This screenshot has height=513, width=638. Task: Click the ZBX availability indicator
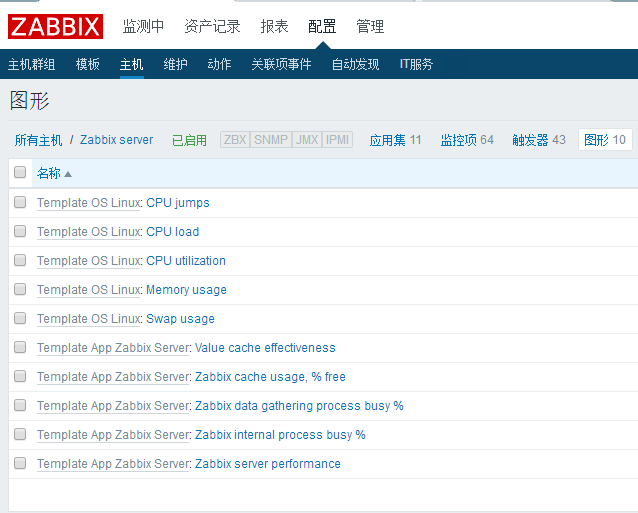coord(235,140)
